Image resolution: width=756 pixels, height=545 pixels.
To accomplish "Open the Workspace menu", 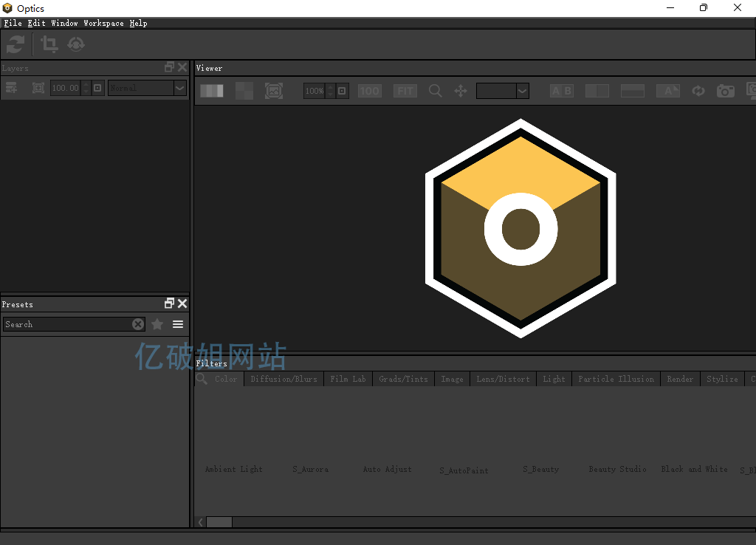I will click(103, 23).
